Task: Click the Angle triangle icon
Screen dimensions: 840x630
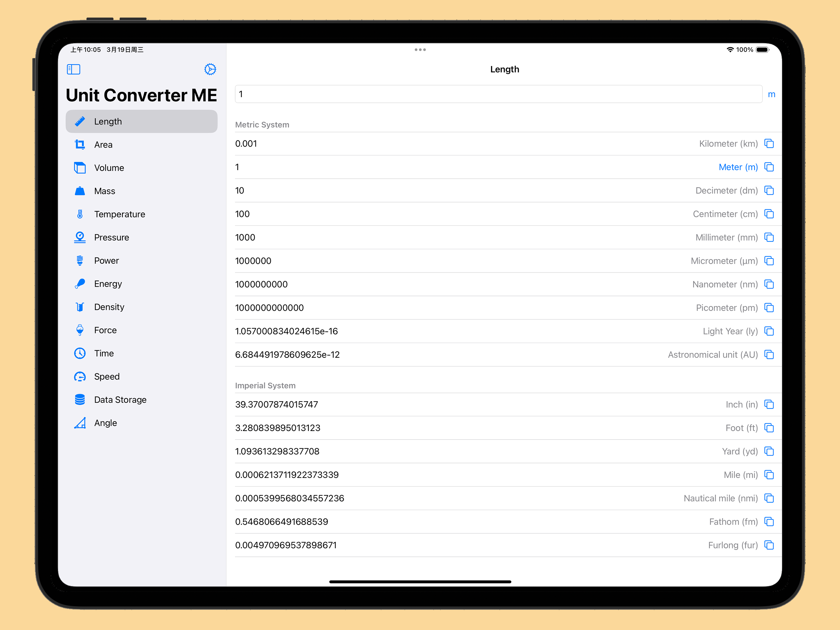Action: click(x=80, y=423)
